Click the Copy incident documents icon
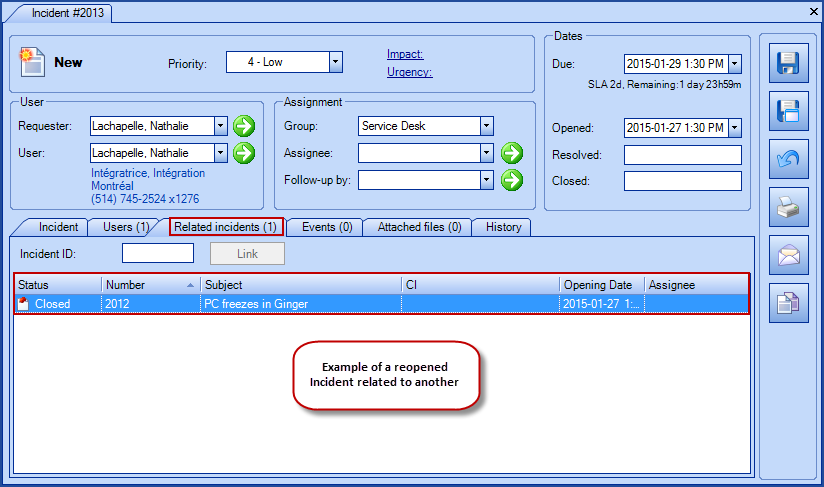The width and height of the screenshot is (824, 487). [x=788, y=303]
